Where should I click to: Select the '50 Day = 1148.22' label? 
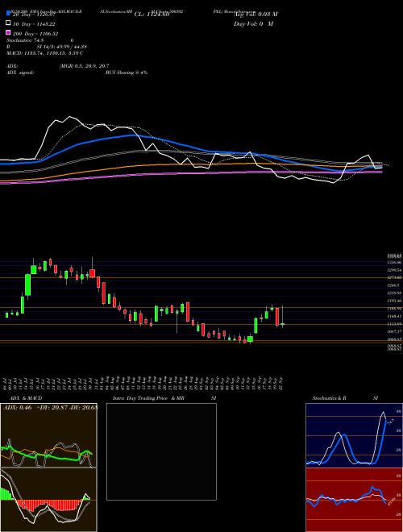coord(34,24)
